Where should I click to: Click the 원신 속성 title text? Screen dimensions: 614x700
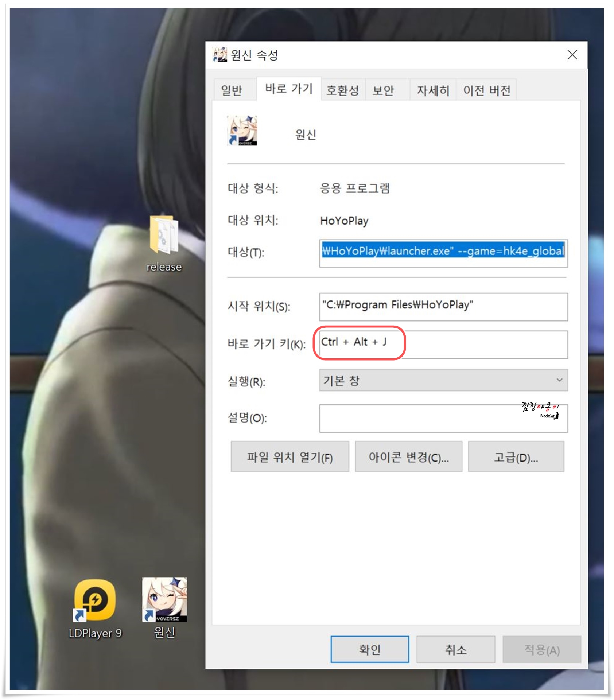pyautogui.click(x=254, y=55)
